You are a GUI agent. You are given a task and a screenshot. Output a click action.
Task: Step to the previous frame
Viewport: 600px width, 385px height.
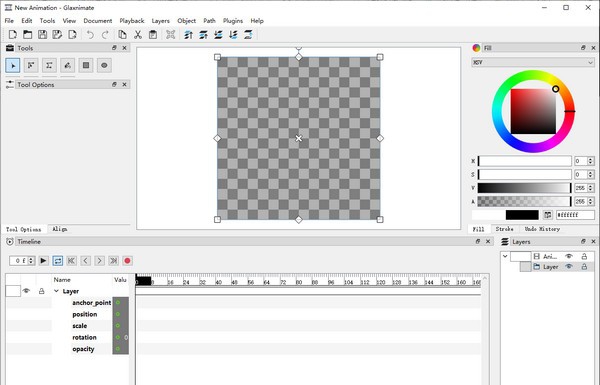(85, 261)
